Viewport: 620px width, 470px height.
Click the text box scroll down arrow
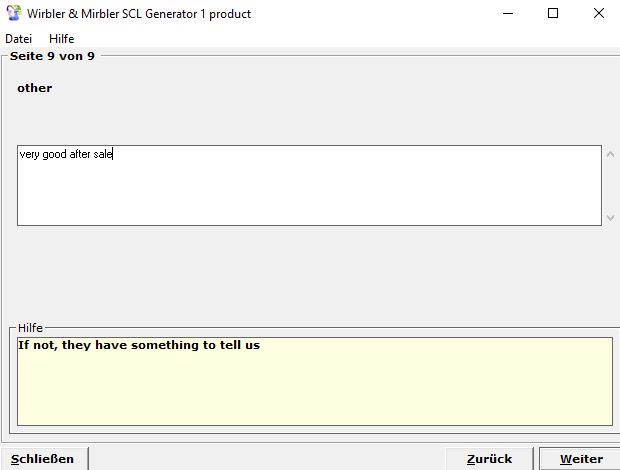tap(610, 217)
